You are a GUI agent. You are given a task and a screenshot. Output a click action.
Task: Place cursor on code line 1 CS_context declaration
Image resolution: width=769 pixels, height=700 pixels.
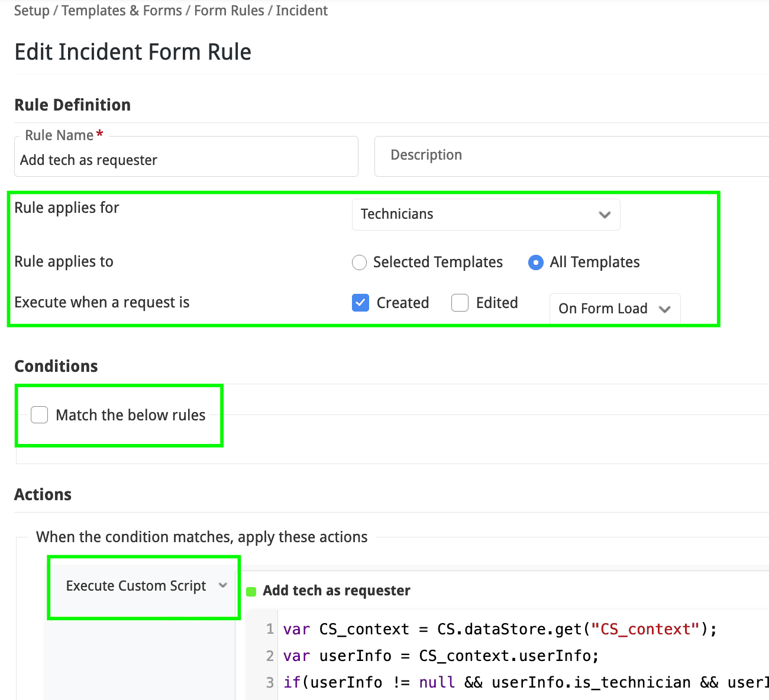499,629
